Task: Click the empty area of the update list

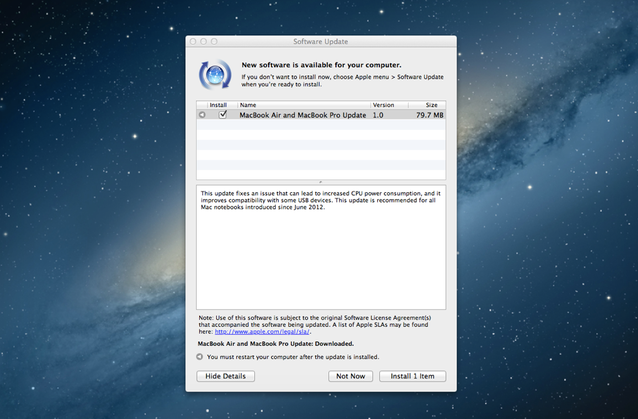Action: click(321, 150)
